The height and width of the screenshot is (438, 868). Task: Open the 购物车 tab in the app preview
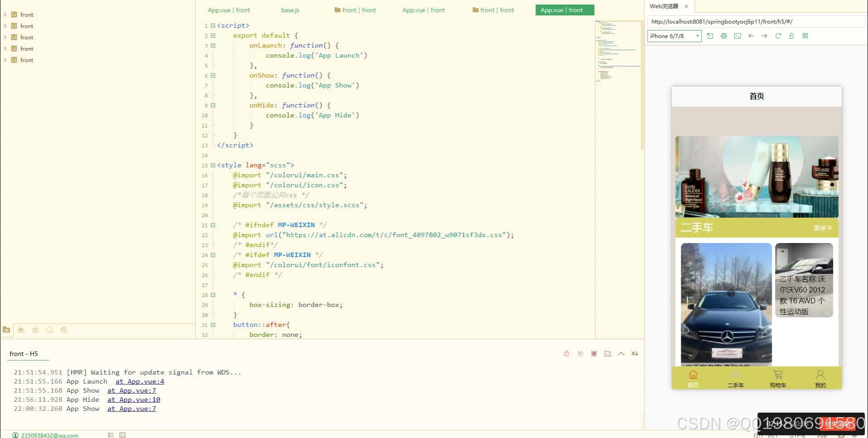(778, 378)
